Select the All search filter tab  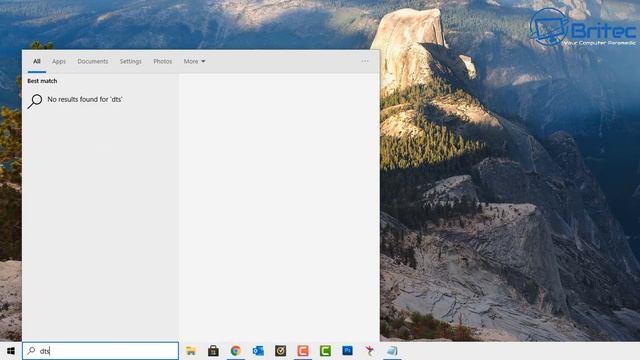point(37,61)
